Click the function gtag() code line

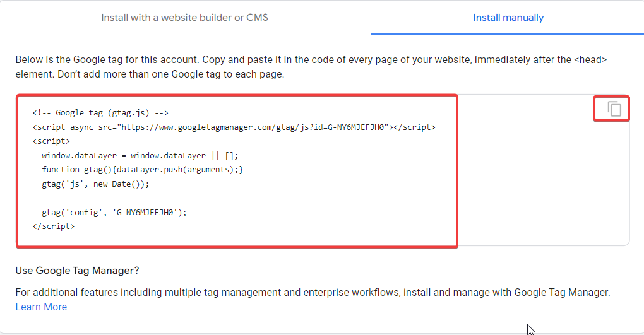(142, 170)
